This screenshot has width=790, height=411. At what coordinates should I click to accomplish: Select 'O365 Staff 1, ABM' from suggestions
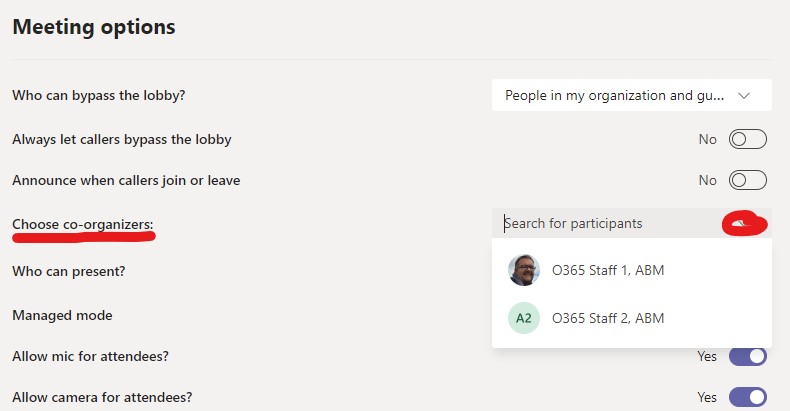coord(608,270)
